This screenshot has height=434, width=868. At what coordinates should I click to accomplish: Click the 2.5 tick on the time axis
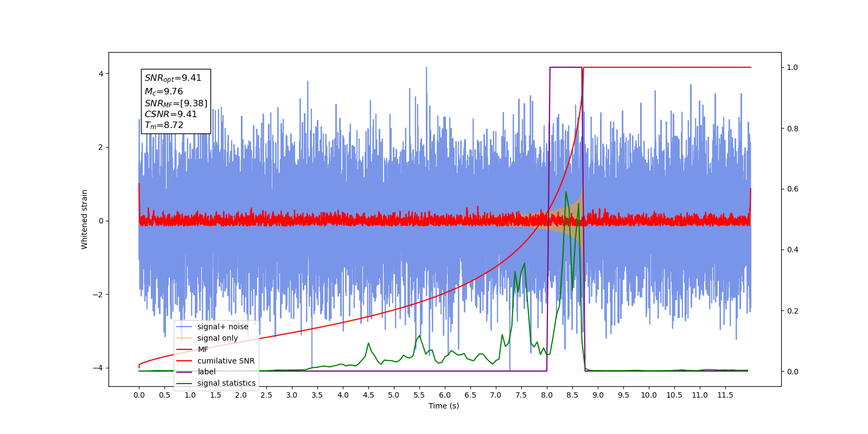(266, 395)
